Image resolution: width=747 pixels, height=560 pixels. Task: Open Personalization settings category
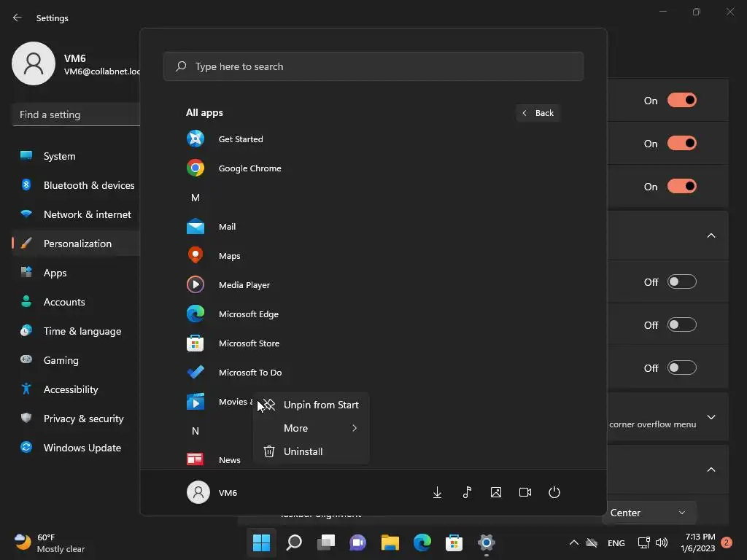(x=76, y=244)
